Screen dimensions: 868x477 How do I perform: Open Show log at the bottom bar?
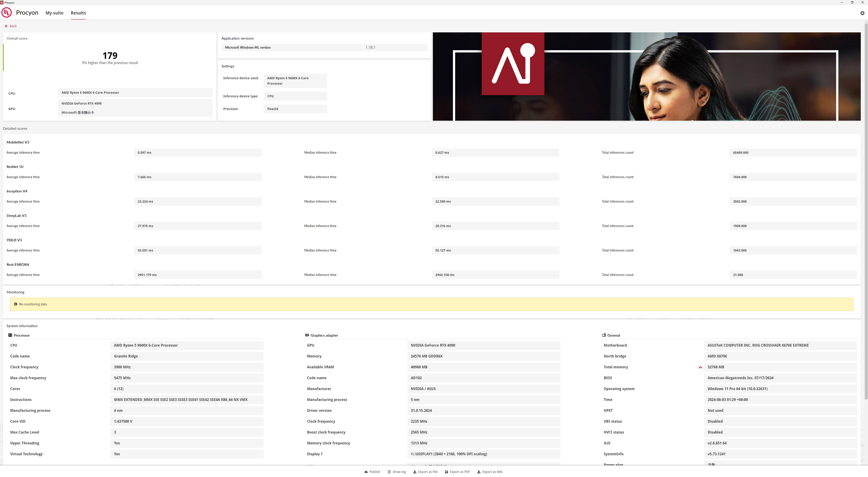click(397, 472)
